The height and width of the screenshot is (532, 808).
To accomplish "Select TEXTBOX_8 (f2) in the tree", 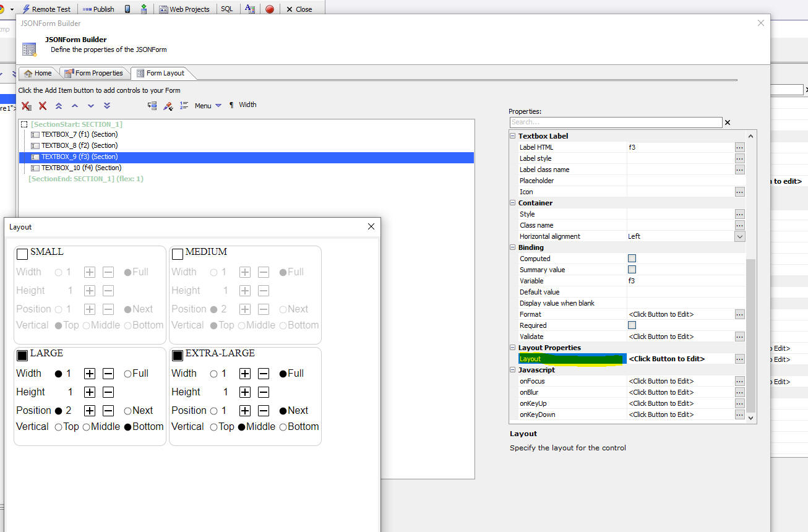I will (x=79, y=145).
